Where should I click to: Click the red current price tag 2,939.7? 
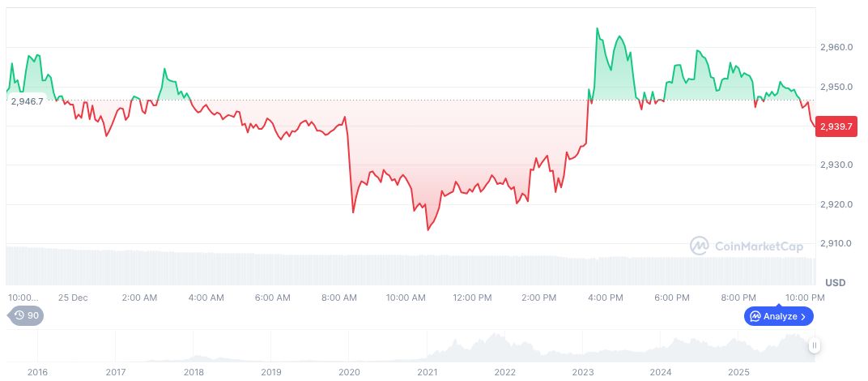coord(836,126)
